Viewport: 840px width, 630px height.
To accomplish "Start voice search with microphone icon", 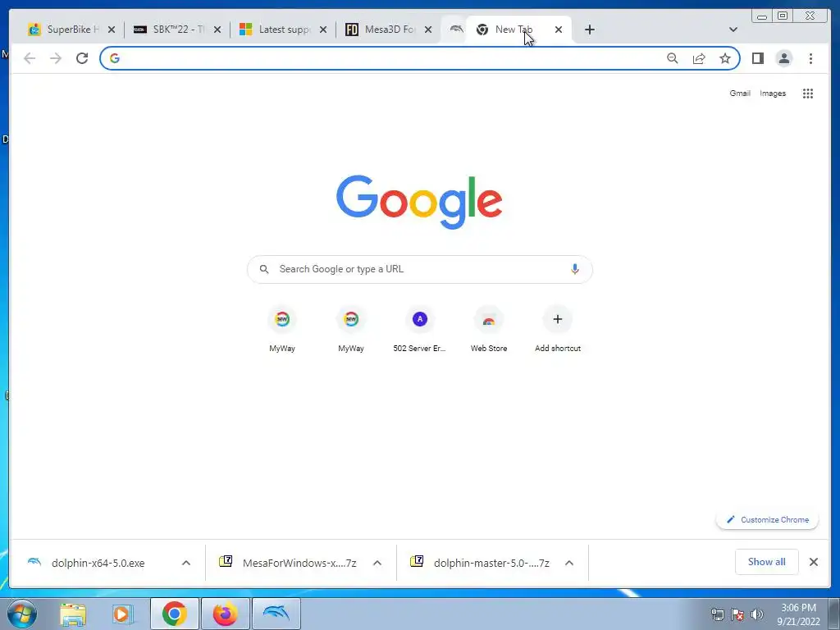I will pos(575,269).
